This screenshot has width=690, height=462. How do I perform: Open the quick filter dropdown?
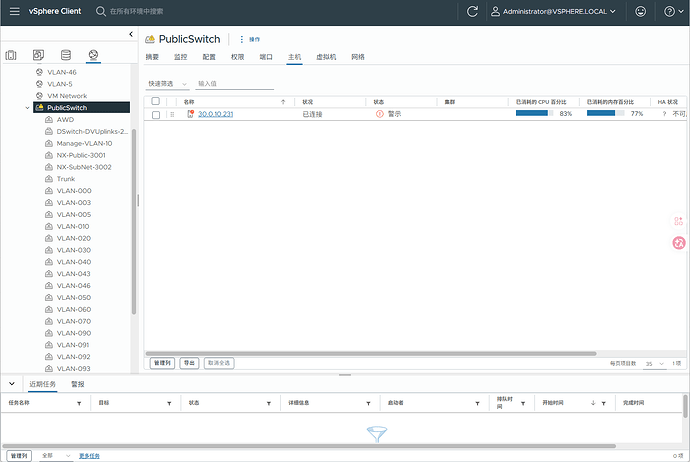[x=167, y=84]
